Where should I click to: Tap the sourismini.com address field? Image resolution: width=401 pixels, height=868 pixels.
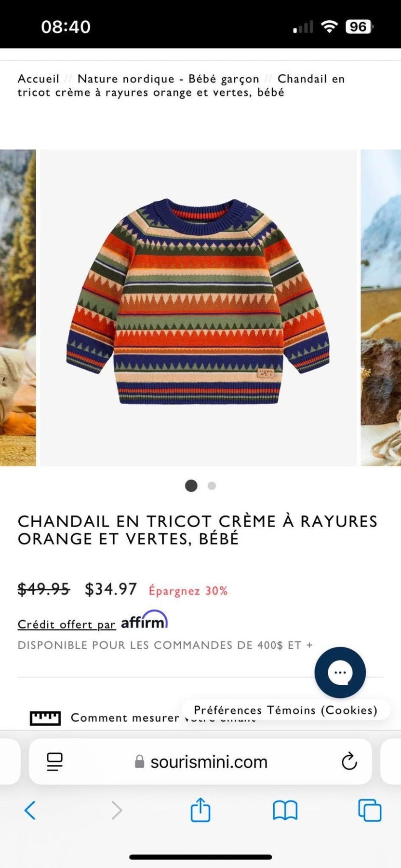(200, 761)
